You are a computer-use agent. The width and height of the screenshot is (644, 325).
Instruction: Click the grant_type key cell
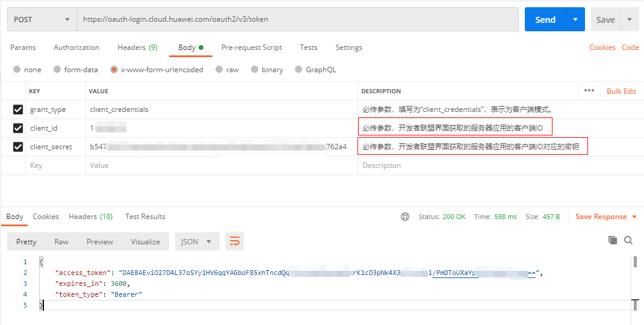56,110
